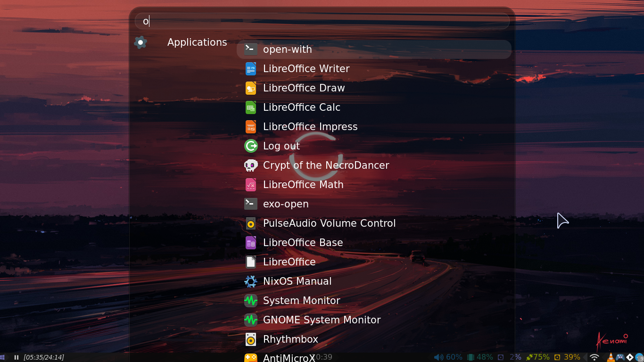Click the 60% volume reading
This screenshot has width=644, height=362.
454,357
